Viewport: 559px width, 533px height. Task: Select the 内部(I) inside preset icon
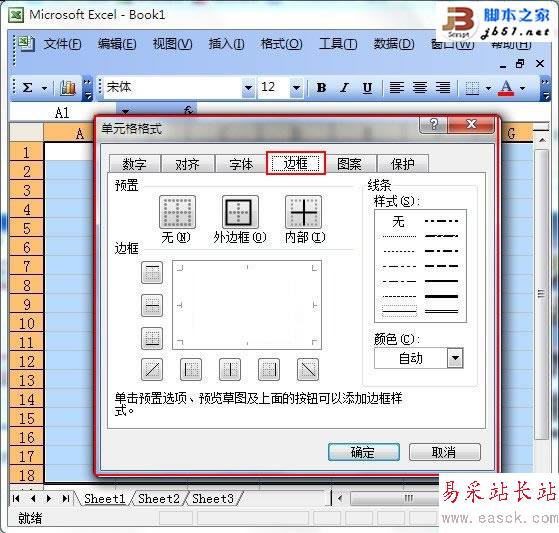(303, 212)
